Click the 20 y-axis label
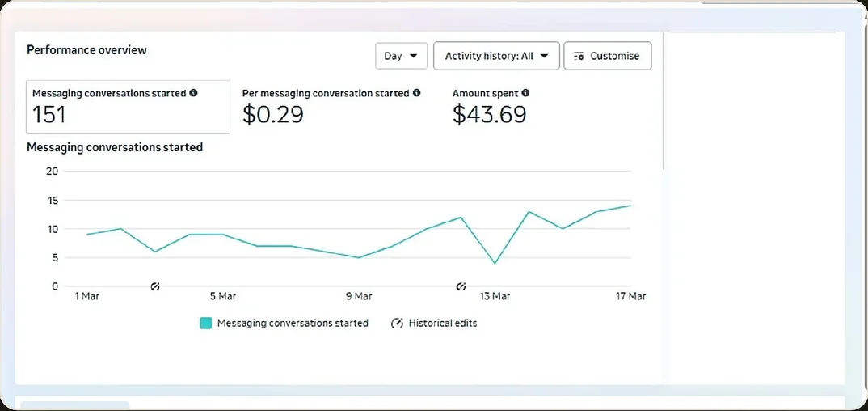Image resolution: width=868 pixels, height=411 pixels. [52, 172]
